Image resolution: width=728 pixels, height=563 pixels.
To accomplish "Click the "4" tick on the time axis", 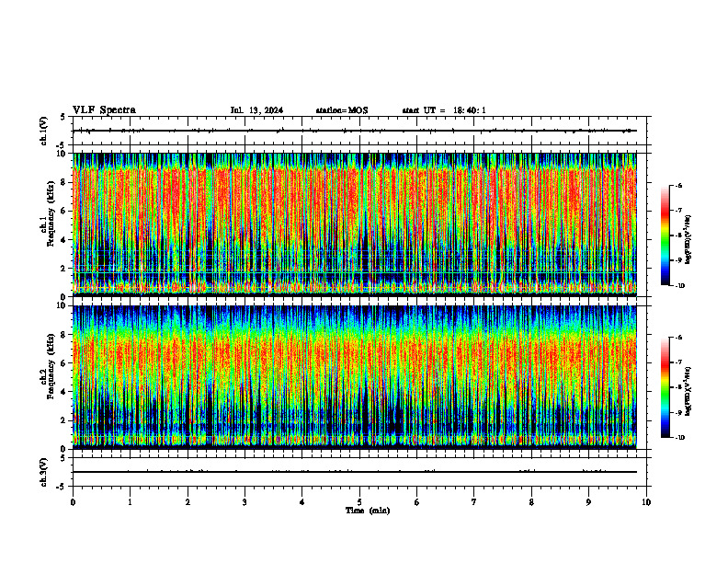I will click(x=302, y=502).
